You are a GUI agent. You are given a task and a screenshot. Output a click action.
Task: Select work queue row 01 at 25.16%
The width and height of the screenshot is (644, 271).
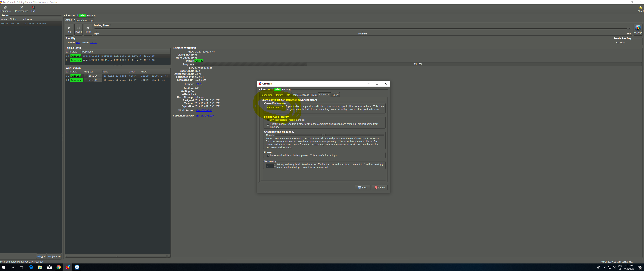pos(118,76)
